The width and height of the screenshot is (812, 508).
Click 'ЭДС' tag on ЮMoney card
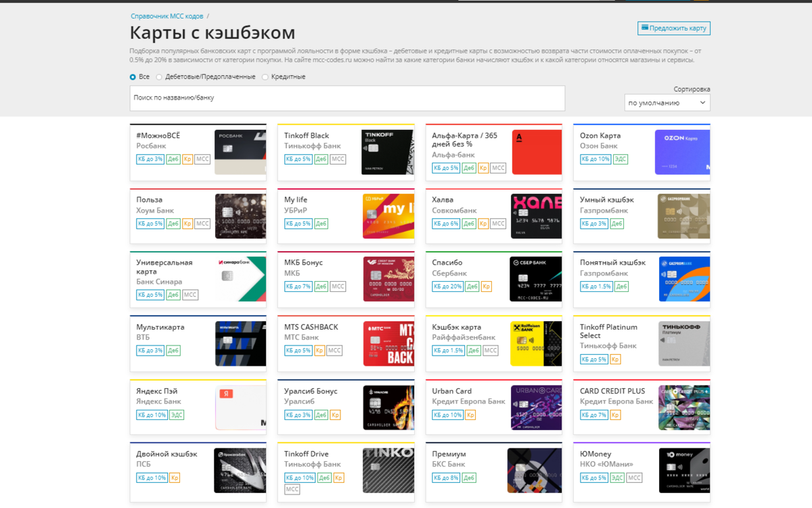(x=617, y=478)
